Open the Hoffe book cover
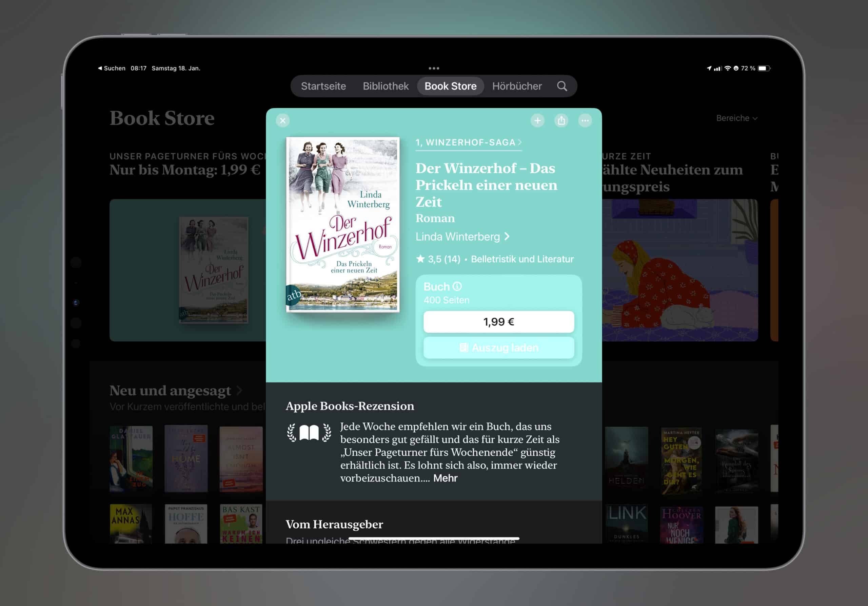Image resolution: width=868 pixels, height=606 pixels. [x=186, y=524]
